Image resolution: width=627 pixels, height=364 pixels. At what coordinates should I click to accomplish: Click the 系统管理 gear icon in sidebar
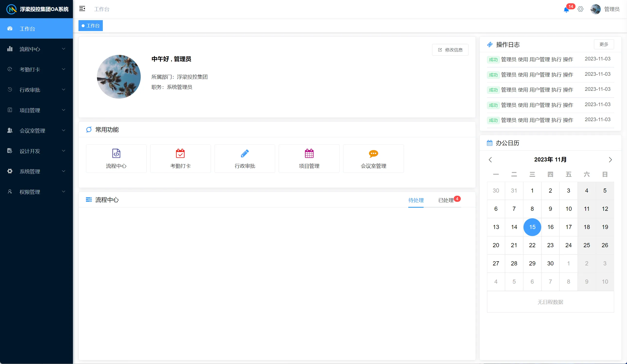click(x=10, y=171)
